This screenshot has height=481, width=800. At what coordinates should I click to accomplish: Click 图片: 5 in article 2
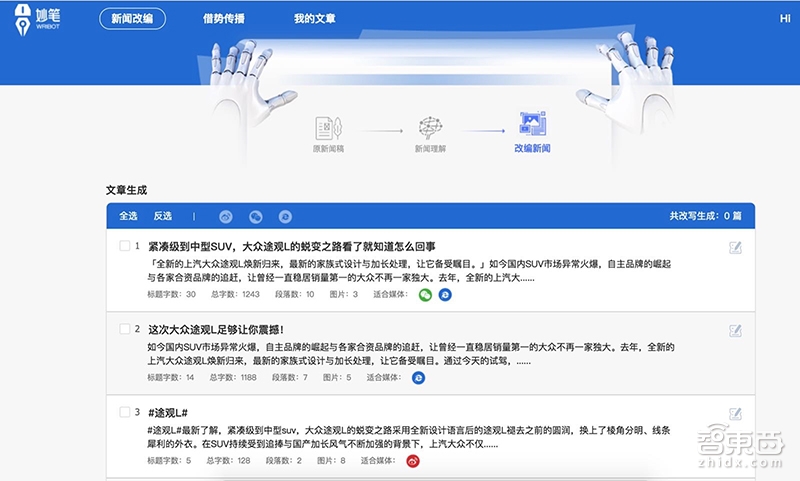coord(337,377)
